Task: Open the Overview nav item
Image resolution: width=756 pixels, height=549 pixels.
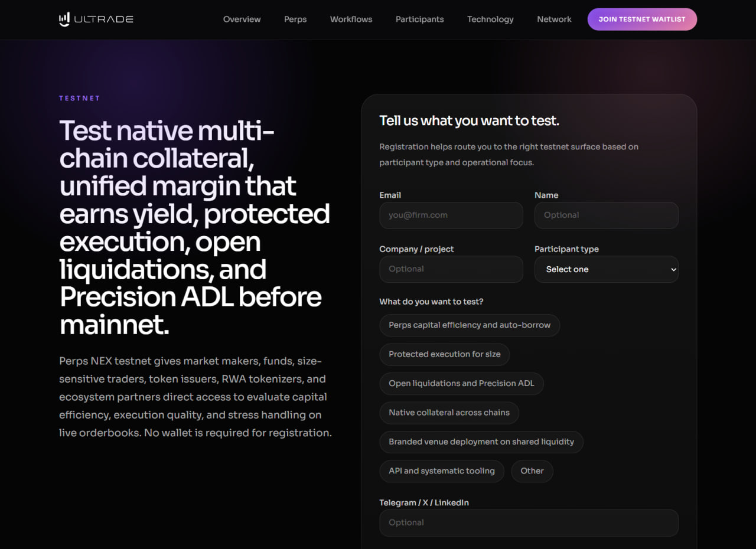Action: pyautogui.click(x=242, y=19)
